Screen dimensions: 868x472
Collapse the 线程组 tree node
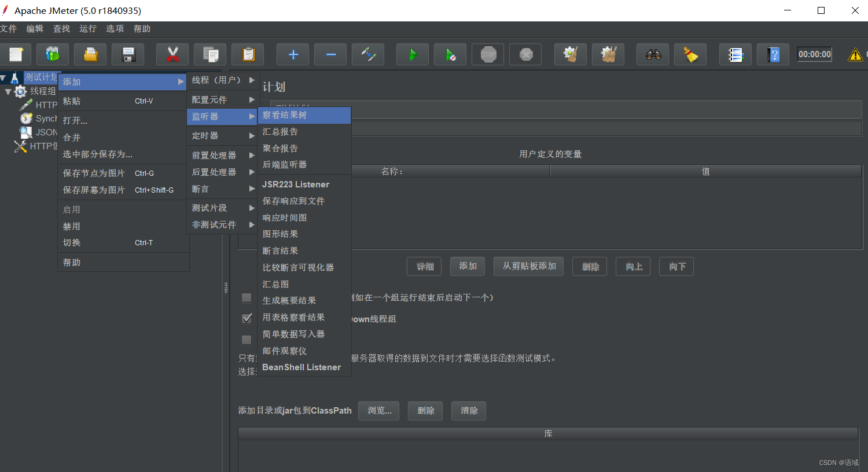pos(8,91)
